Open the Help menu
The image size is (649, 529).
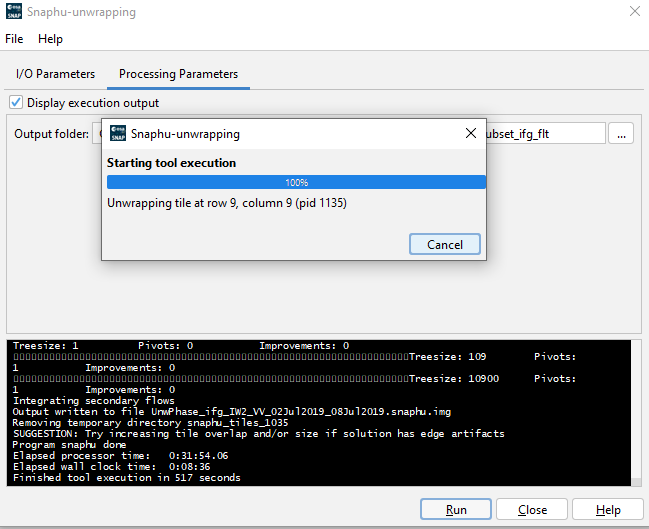click(50, 39)
